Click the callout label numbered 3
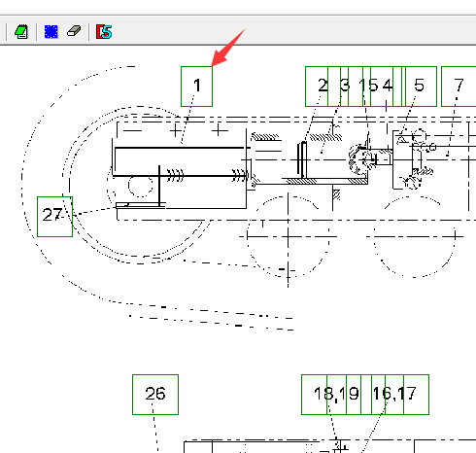The height and width of the screenshot is (453, 476). [x=345, y=87]
